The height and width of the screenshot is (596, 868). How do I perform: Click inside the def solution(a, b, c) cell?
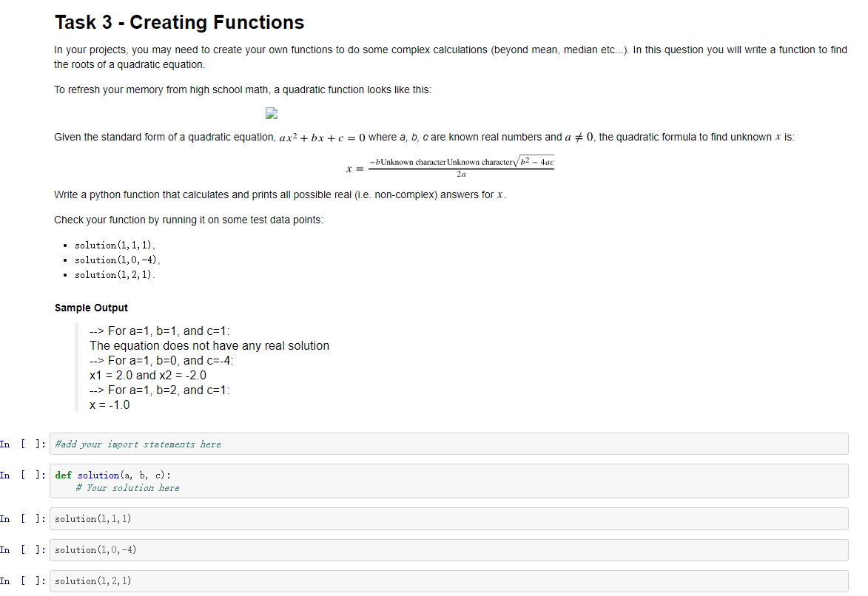point(296,481)
